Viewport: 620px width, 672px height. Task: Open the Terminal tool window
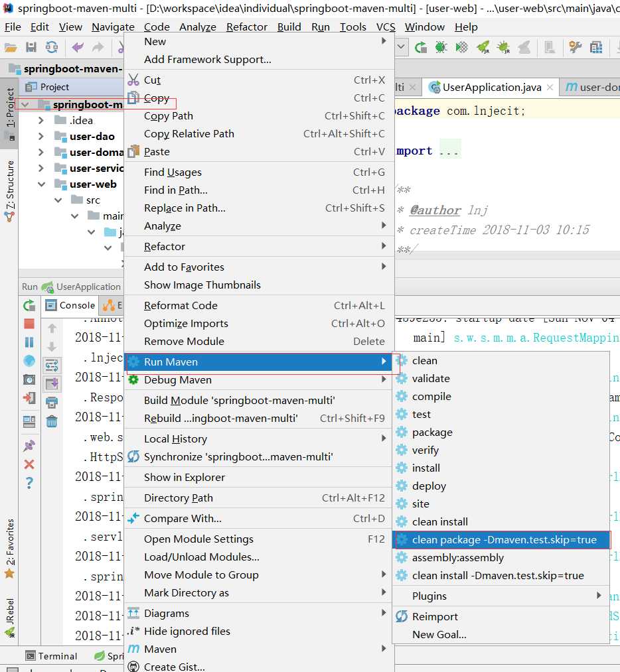(52, 655)
